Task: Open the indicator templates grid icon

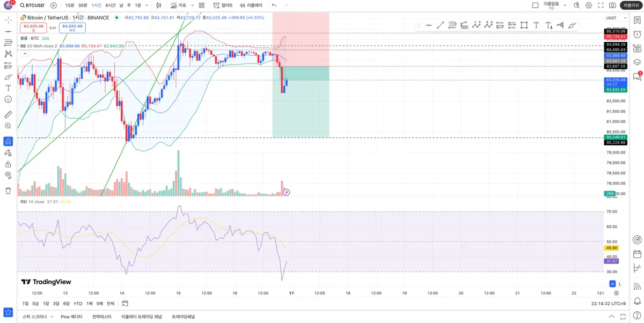Action: pyautogui.click(x=202, y=5)
